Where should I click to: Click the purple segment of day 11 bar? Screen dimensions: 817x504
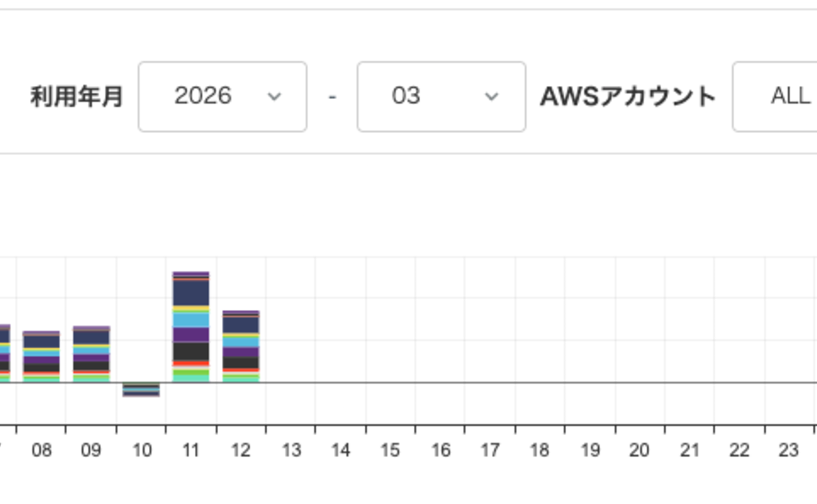pos(191,335)
